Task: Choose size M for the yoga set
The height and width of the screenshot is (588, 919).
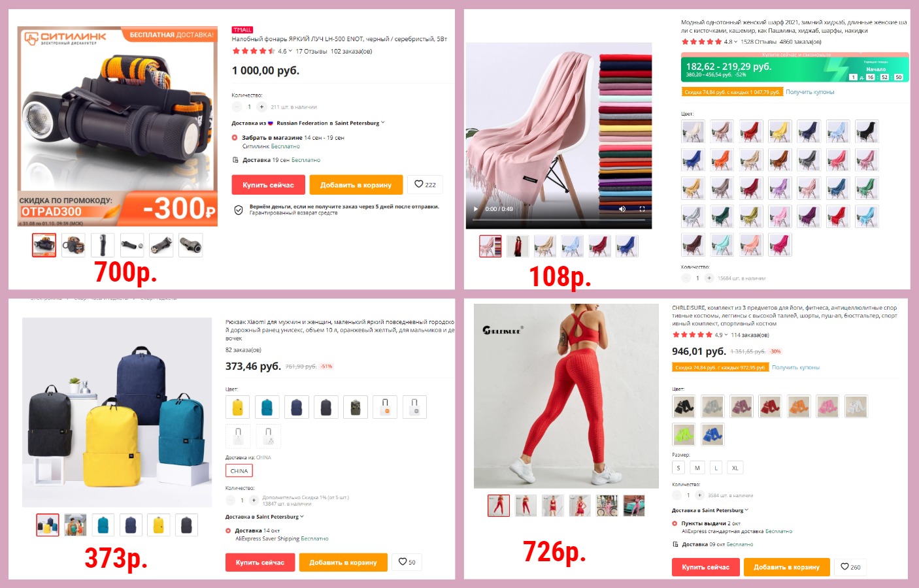Action: [697, 468]
